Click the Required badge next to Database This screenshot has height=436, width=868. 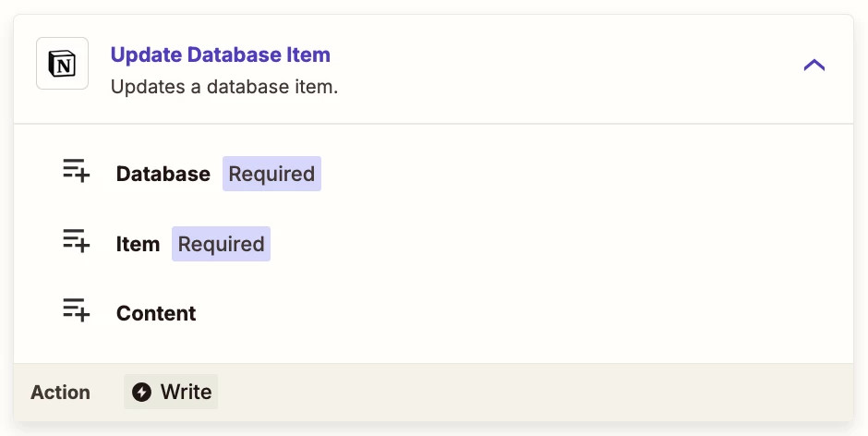click(x=271, y=174)
